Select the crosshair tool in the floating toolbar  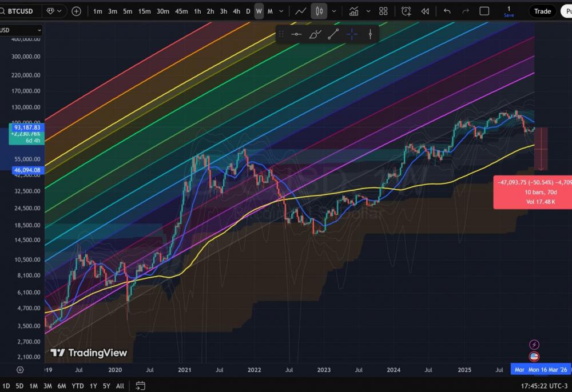(x=352, y=34)
